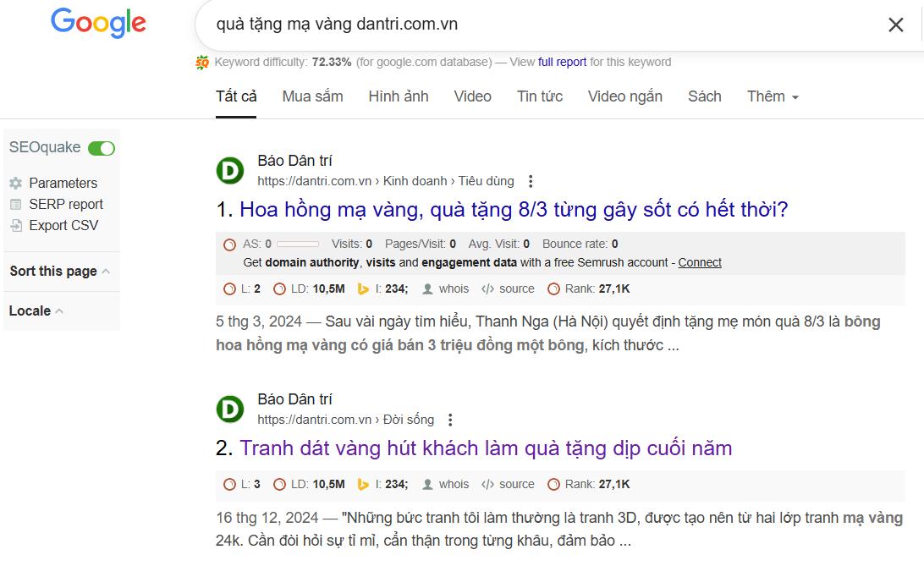
Task: Collapse the Sort this page section
Action: 60,271
